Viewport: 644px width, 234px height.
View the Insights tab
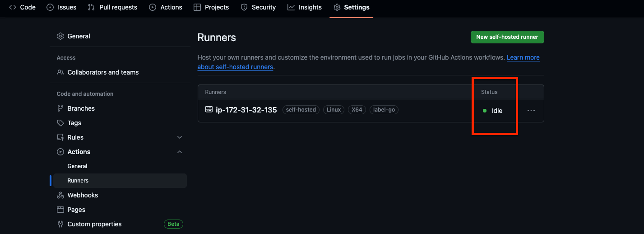[305, 7]
